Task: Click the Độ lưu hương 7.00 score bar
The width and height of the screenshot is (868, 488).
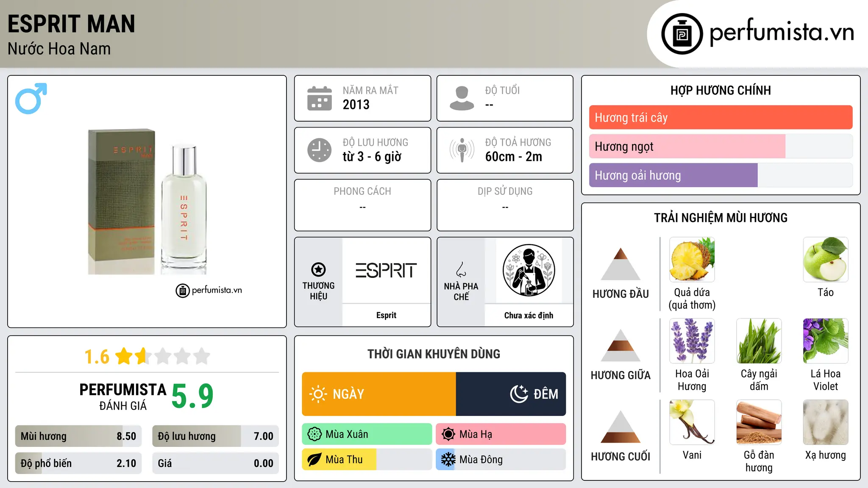Action: pos(215,436)
